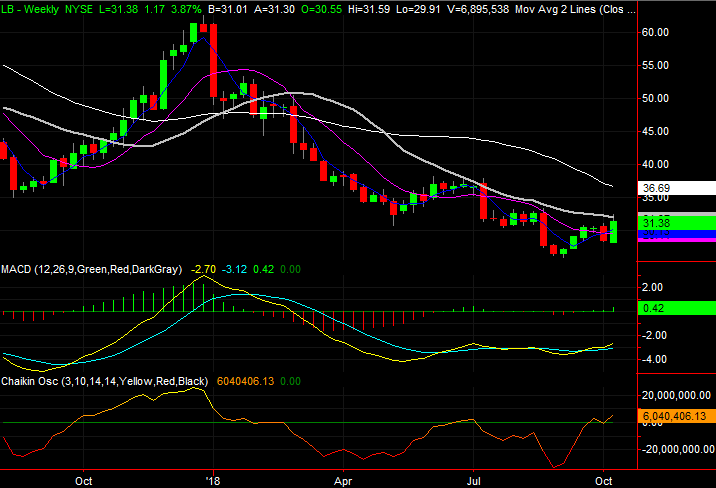Viewport: 716px width, 488px height.
Task: Click the 20,000,000.00 Chaikin axis label
Action: tap(675, 395)
